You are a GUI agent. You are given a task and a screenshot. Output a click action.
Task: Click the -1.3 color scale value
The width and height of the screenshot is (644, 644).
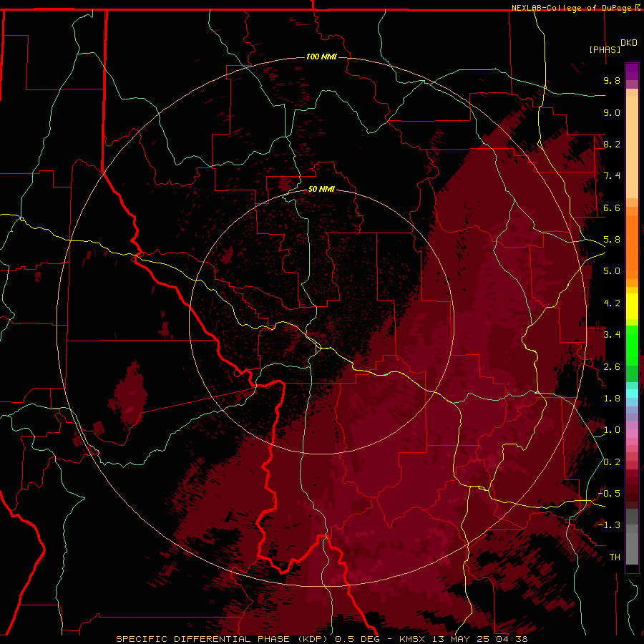(x=609, y=525)
